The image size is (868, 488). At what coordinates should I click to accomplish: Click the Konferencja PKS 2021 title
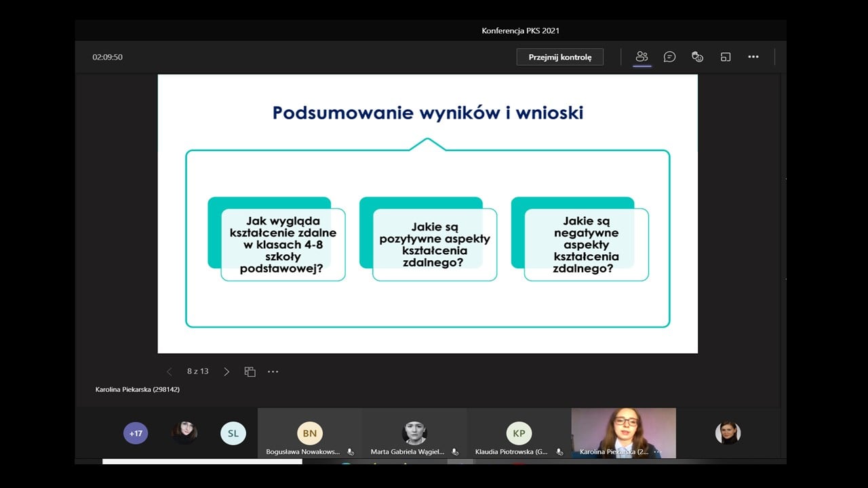(x=521, y=30)
